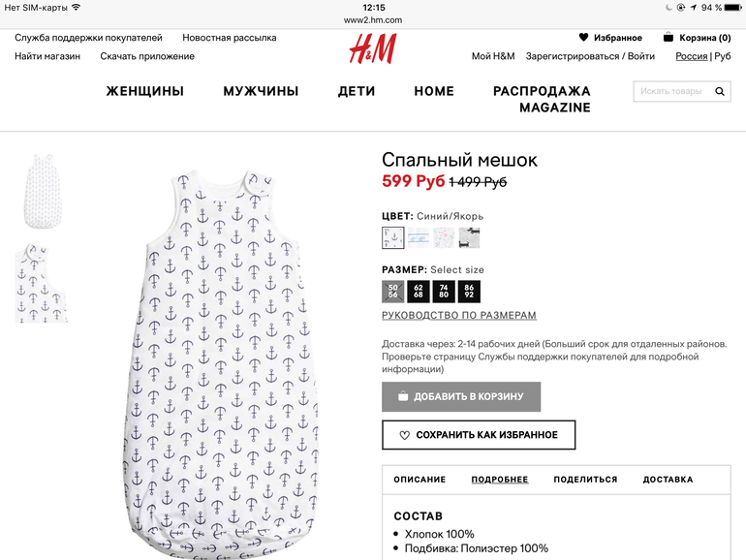Switch to the ОПИСАНИЕ tab
The height and width of the screenshot is (560, 746).
pos(420,480)
